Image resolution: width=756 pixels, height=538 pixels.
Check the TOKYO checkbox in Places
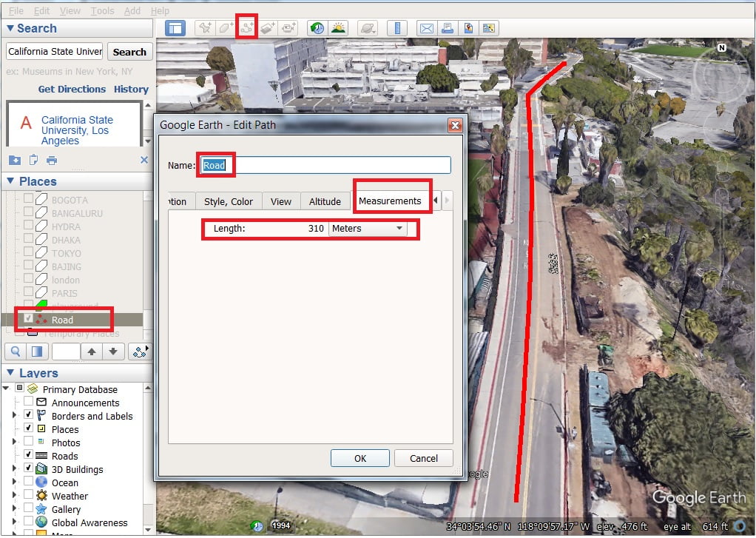point(28,252)
